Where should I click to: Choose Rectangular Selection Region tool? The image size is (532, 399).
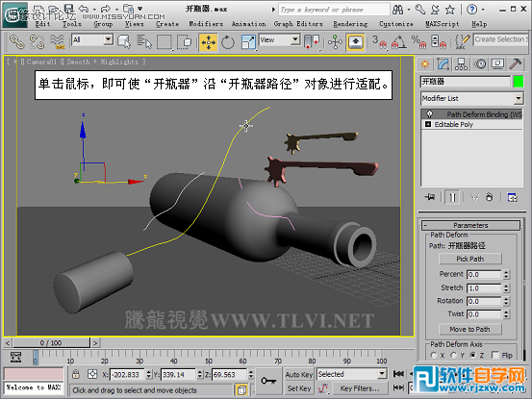(x=165, y=42)
